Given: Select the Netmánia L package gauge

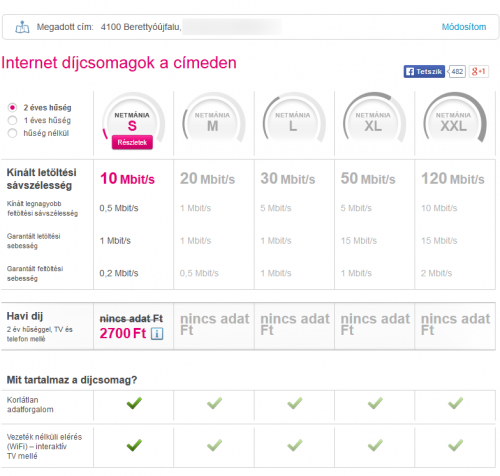Looking at the screenshot, I should (293, 122).
